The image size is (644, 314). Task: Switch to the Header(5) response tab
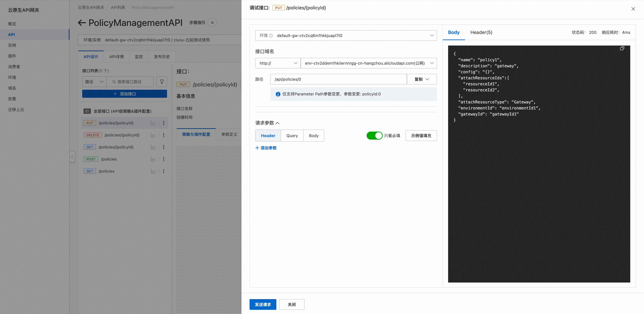click(x=481, y=32)
